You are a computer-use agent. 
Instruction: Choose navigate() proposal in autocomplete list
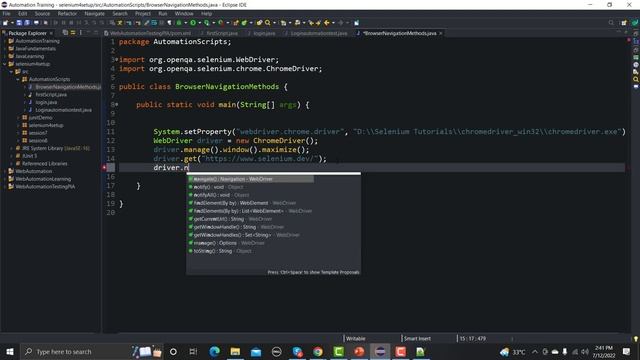point(251,179)
